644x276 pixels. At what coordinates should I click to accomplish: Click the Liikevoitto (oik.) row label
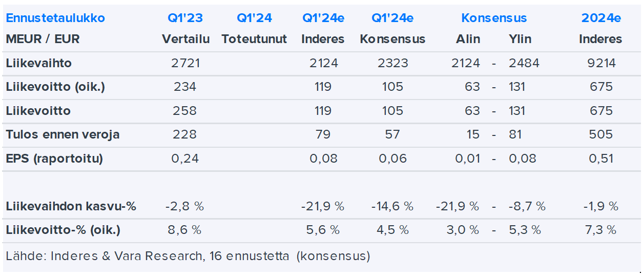point(55,87)
